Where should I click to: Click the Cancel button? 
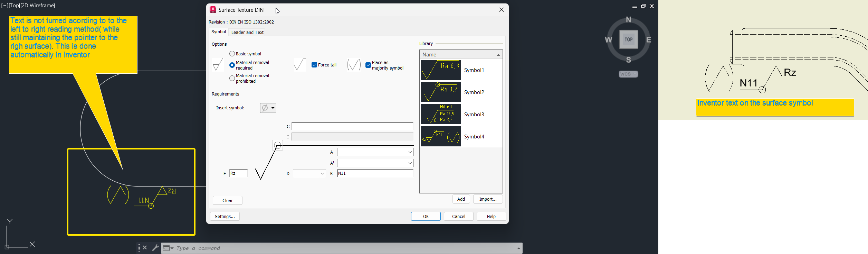point(459,216)
